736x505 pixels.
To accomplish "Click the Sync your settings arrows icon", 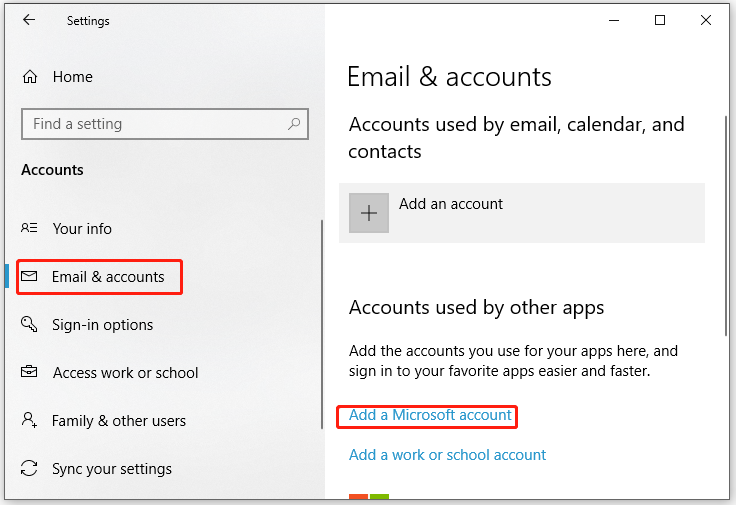I will click(29, 468).
